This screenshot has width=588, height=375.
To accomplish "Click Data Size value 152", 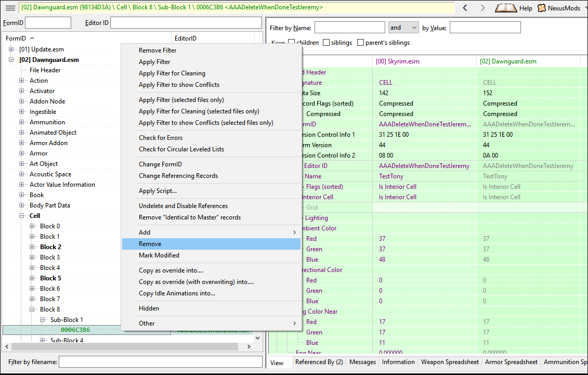I will pos(488,93).
